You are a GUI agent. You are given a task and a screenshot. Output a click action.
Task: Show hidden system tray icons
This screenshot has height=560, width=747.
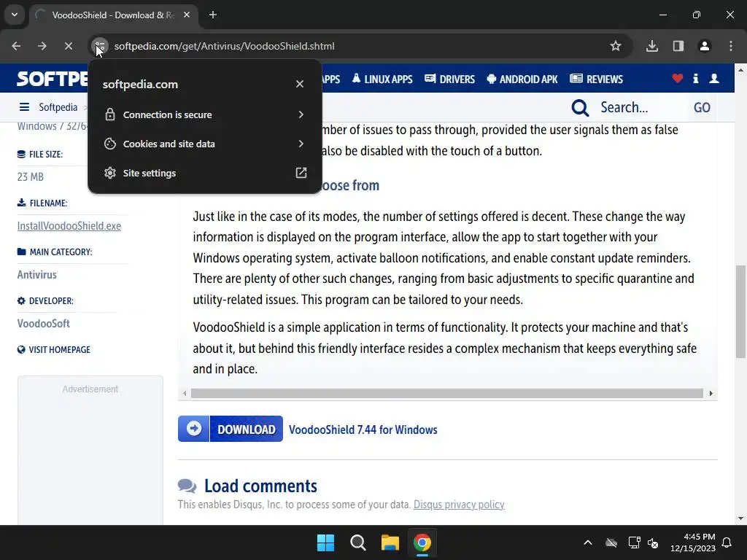[x=588, y=542]
